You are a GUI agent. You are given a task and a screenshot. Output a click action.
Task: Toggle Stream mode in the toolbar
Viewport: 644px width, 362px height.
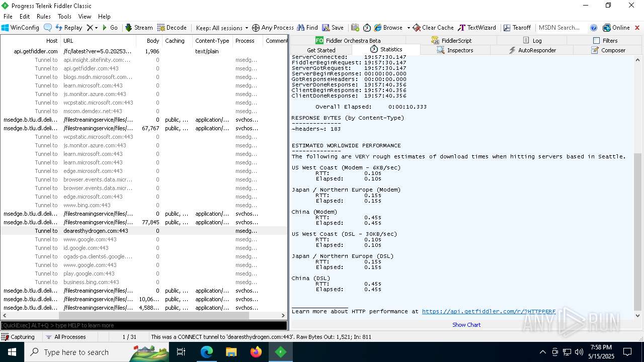click(x=139, y=28)
